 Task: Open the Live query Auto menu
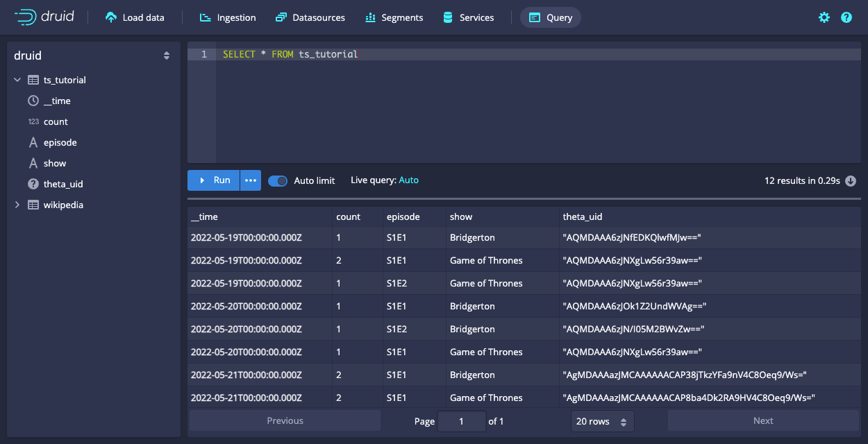tap(408, 180)
